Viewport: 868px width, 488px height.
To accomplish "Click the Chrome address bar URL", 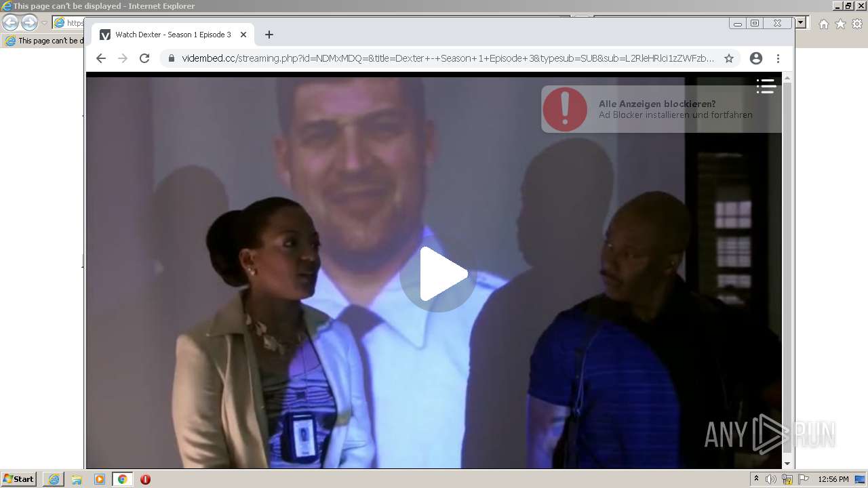I will (x=448, y=58).
